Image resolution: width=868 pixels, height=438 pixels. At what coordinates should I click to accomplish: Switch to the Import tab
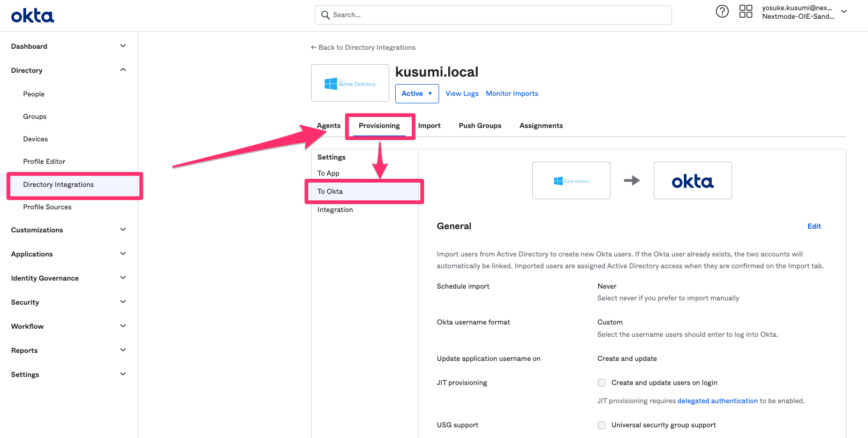(x=429, y=126)
